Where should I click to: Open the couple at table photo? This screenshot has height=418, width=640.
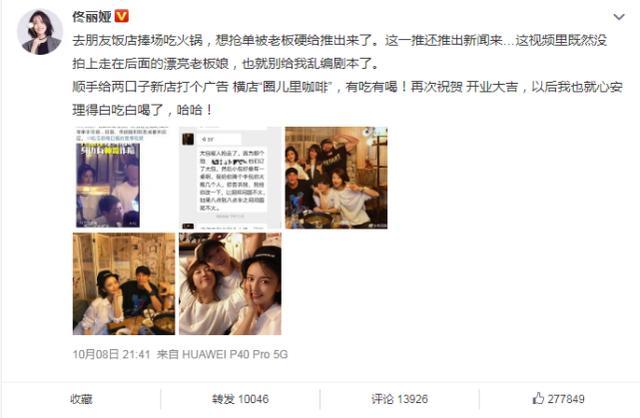124,284
